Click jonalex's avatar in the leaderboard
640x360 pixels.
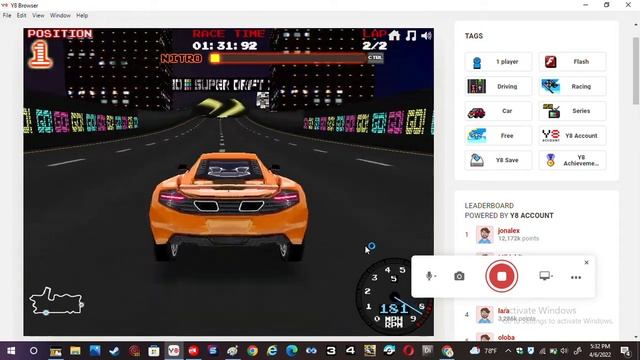(484, 235)
